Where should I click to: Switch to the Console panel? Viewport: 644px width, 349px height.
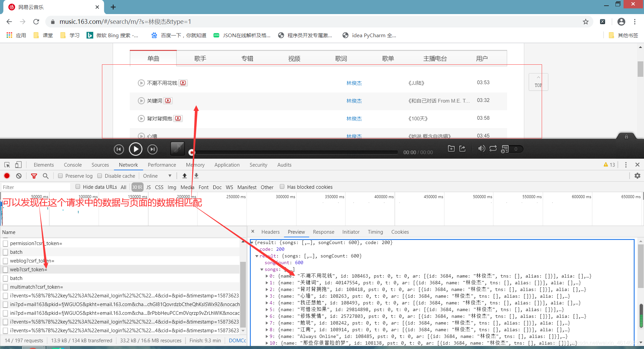73,165
